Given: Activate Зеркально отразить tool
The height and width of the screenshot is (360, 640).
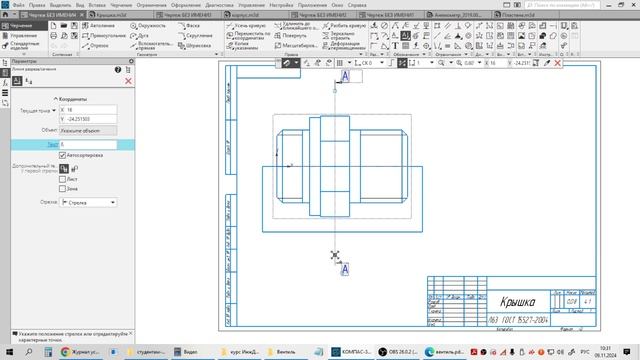Looking at the screenshot, I should coord(339,36).
